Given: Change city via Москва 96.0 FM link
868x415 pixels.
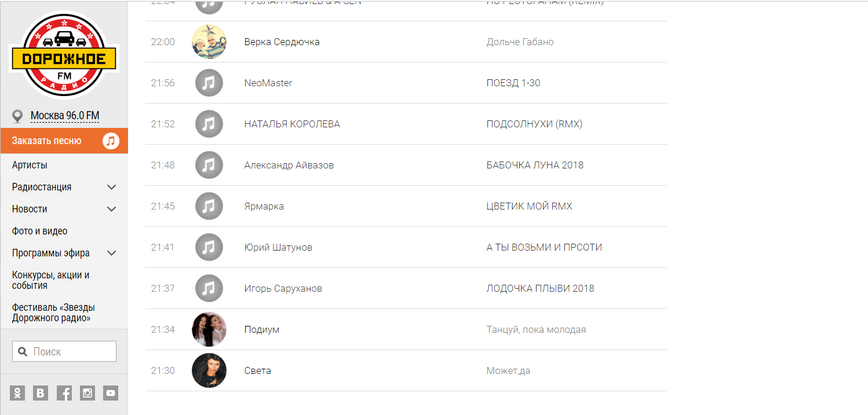Looking at the screenshot, I should pyautogui.click(x=65, y=116).
